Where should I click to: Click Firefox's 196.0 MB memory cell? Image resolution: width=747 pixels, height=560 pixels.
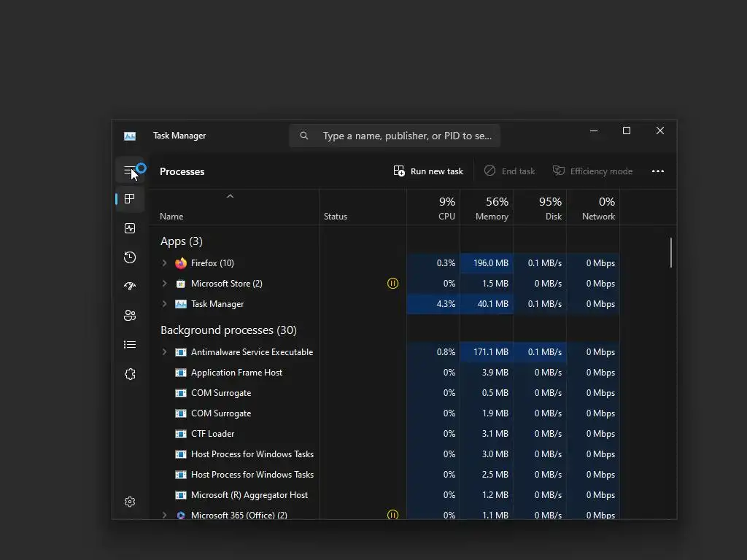487,262
